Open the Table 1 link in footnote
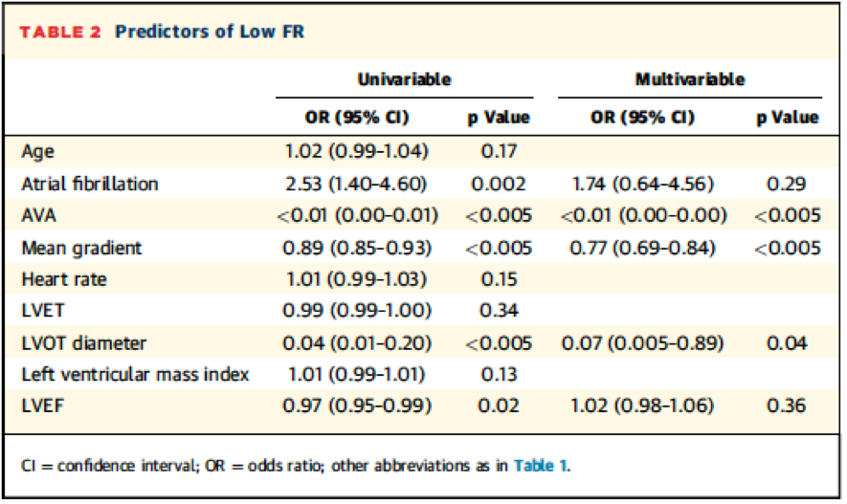Image resolution: width=847 pixels, height=504 pixels. [x=541, y=466]
